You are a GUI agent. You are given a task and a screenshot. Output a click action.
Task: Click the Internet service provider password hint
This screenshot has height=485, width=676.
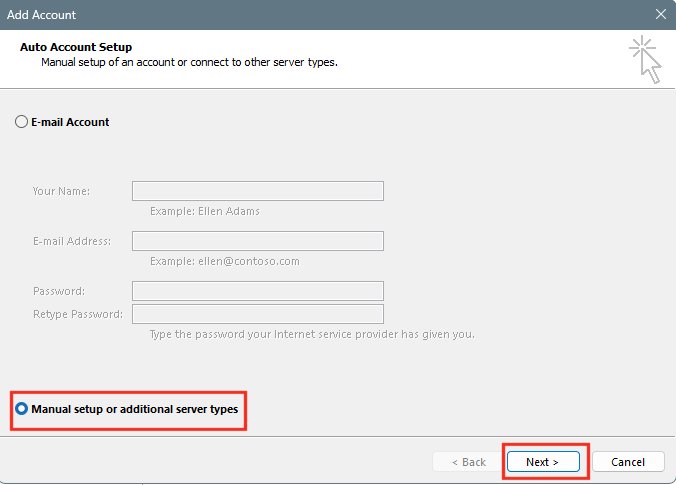[312, 334]
